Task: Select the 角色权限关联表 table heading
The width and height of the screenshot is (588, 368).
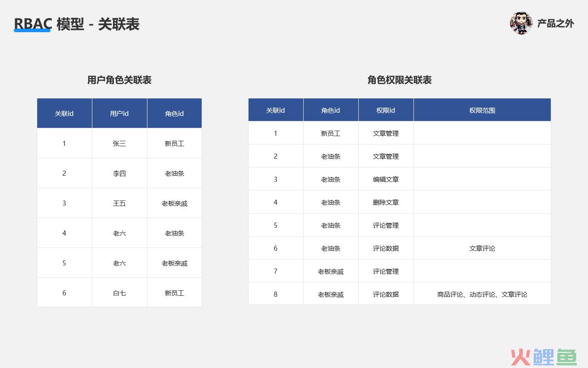Action: pyautogui.click(x=400, y=80)
